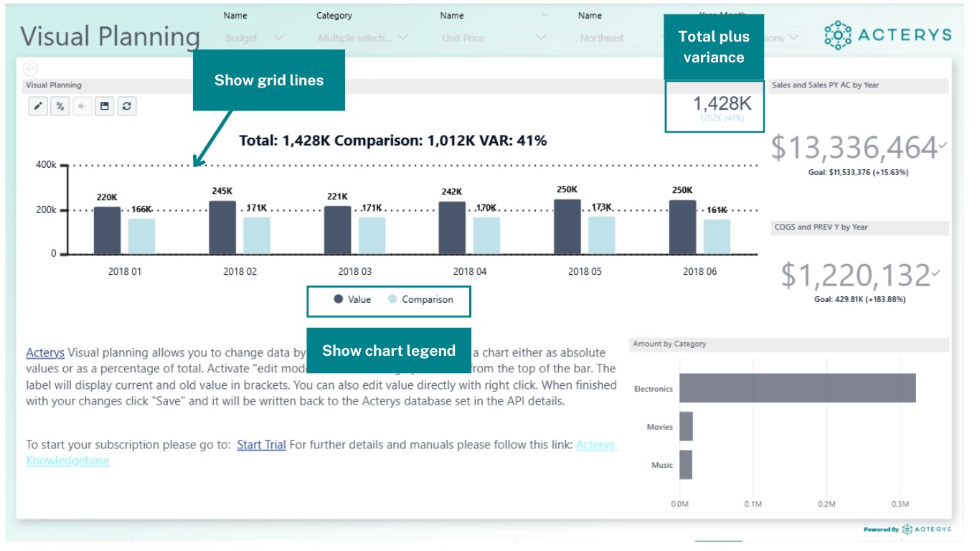Click the Acterys logo at top right
This screenshot has width=980, height=551.
[x=887, y=35]
